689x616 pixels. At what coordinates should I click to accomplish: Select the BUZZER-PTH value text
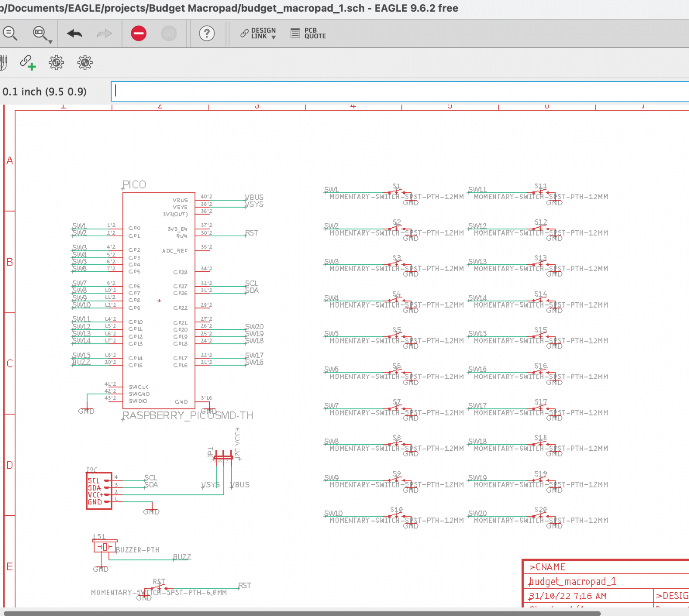138,550
